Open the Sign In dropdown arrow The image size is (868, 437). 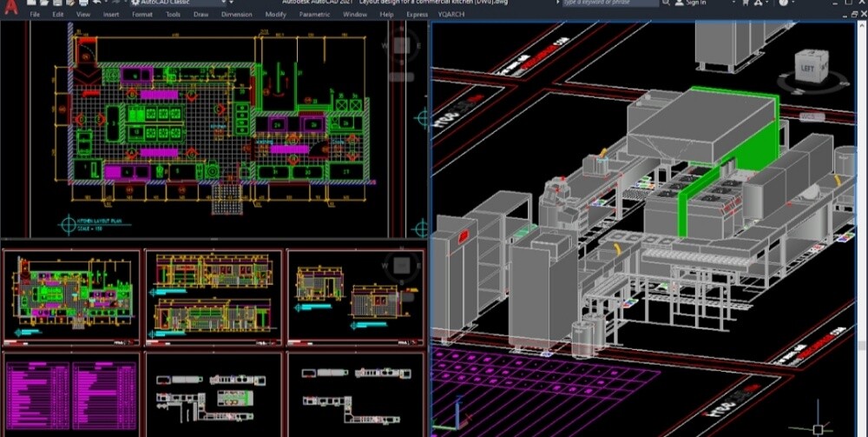click(733, 3)
